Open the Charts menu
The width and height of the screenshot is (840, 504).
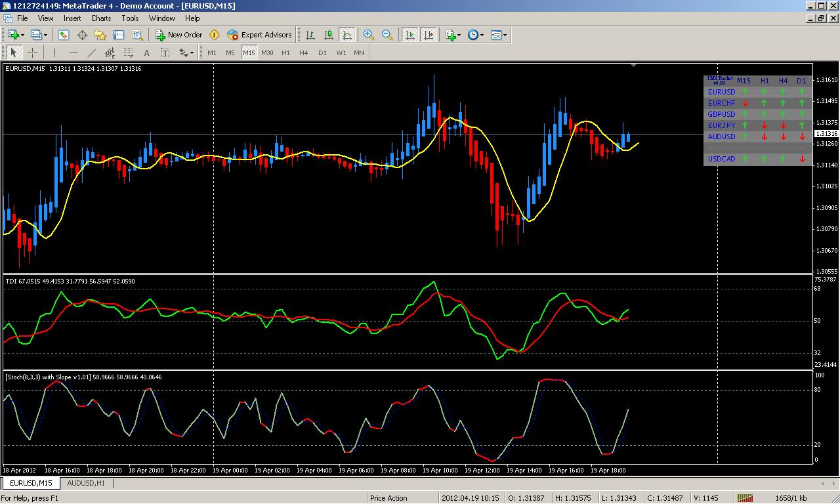tap(101, 18)
